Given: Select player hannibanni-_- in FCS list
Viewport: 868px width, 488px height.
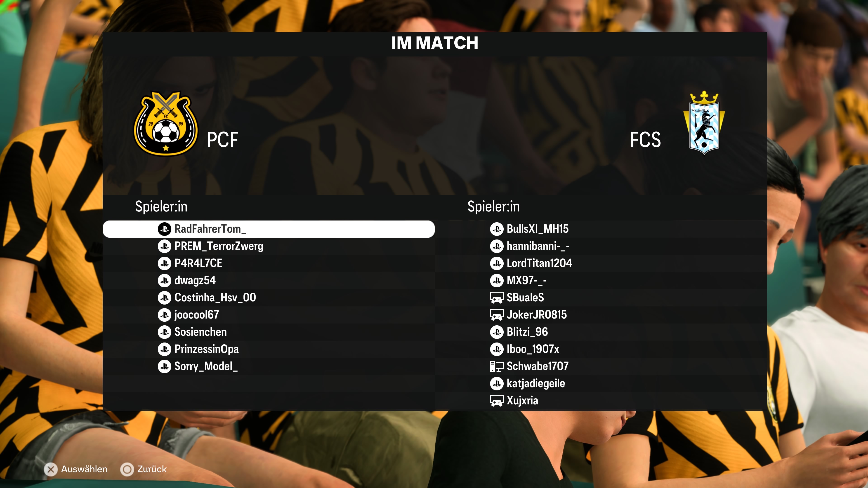Looking at the screenshot, I should [x=601, y=246].
